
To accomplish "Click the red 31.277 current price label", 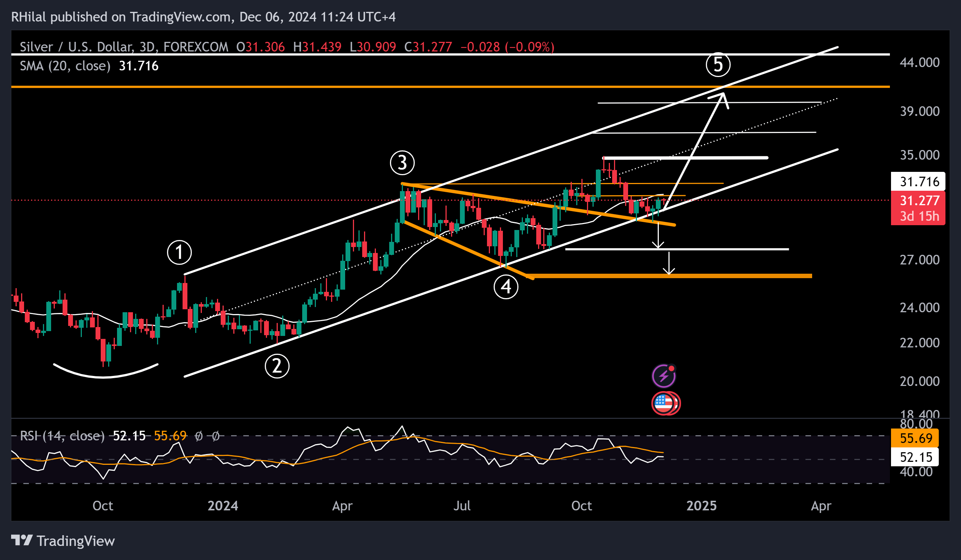I will [918, 200].
